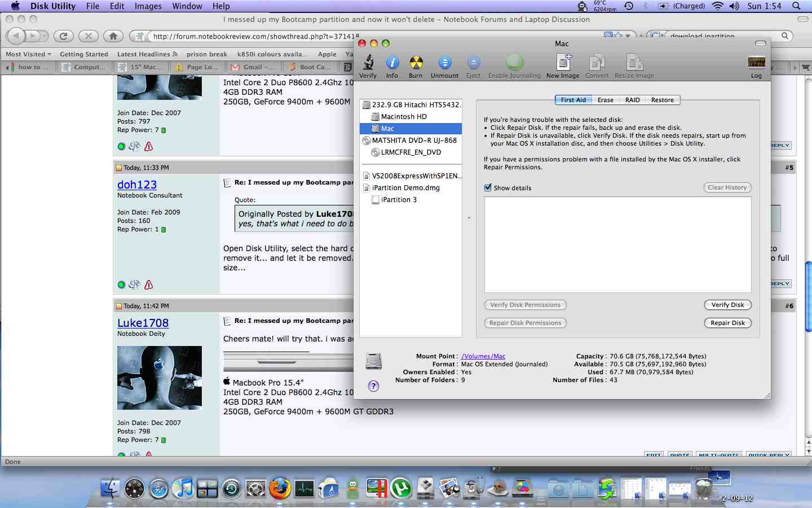Image resolution: width=812 pixels, height=508 pixels.
Task: Open System Preferences from the Dock
Action: pyautogui.click(x=255, y=488)
